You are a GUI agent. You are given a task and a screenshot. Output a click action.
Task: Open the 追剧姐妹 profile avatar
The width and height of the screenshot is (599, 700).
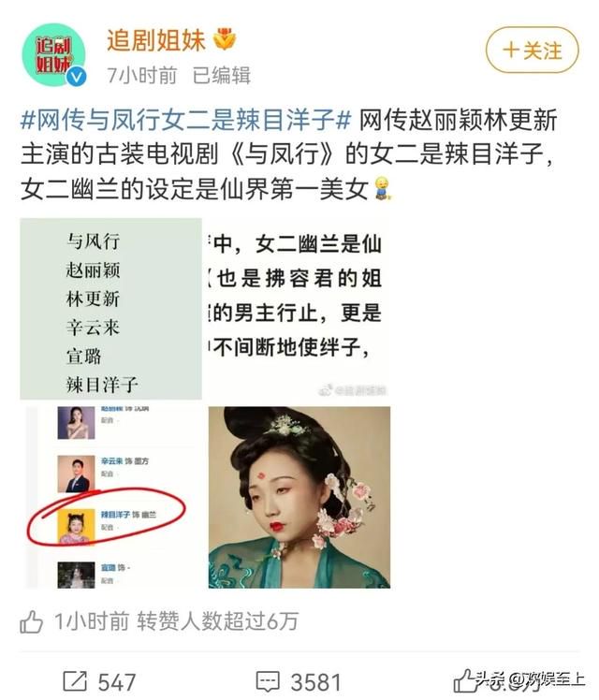click(x=53, y=54)
